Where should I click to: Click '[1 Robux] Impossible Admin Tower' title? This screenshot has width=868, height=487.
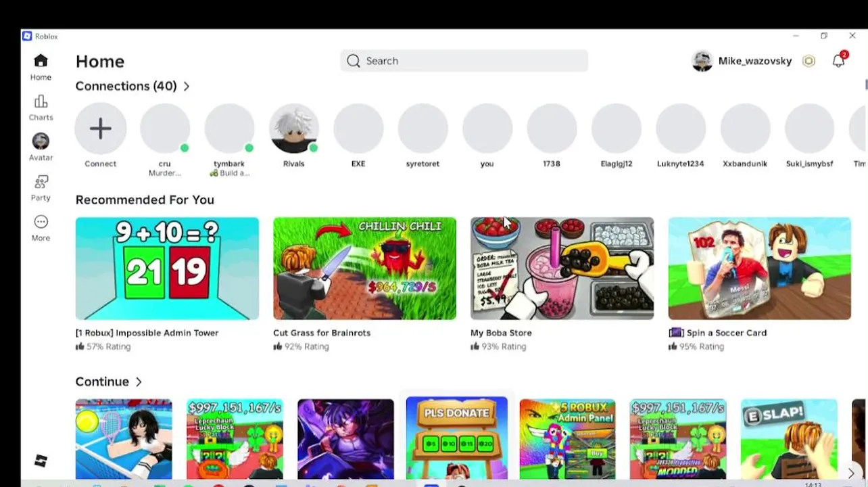pos(147,333)
